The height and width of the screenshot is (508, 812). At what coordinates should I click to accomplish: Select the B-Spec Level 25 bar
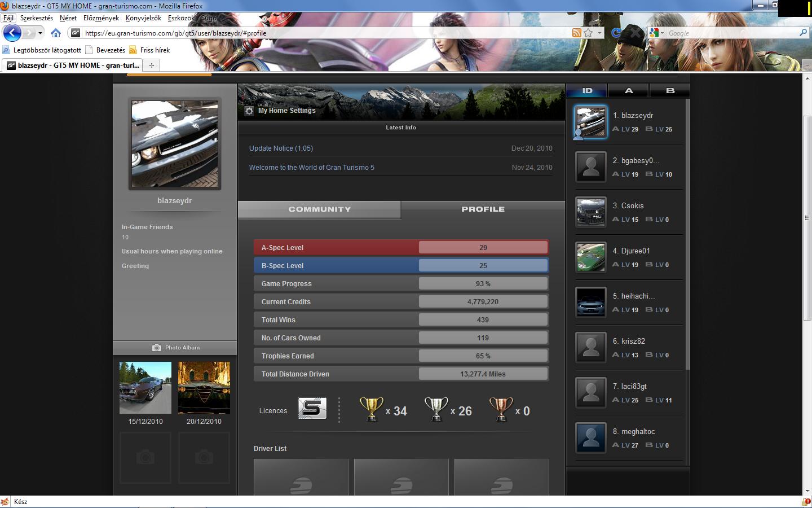point(401,265)
